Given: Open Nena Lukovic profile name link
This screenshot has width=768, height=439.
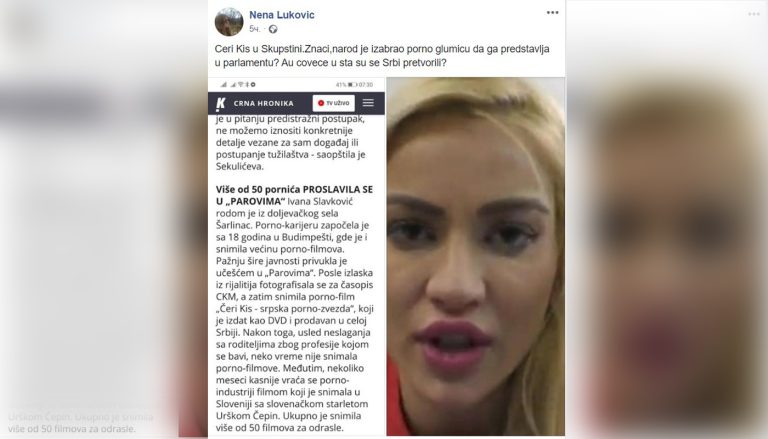Looking at the screenshot, I should (282, 15).
